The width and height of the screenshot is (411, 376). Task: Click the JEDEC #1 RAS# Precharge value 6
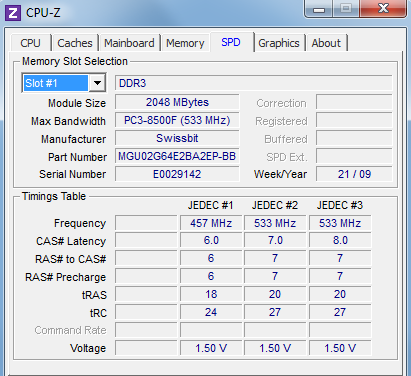(x=211, y=276)
